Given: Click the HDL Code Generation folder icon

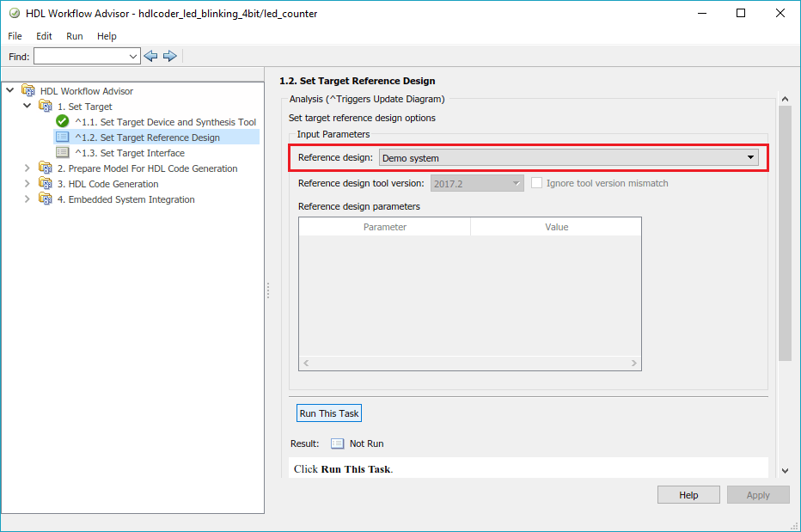Looking at the screenshot, I should click(x=46, y=184).
